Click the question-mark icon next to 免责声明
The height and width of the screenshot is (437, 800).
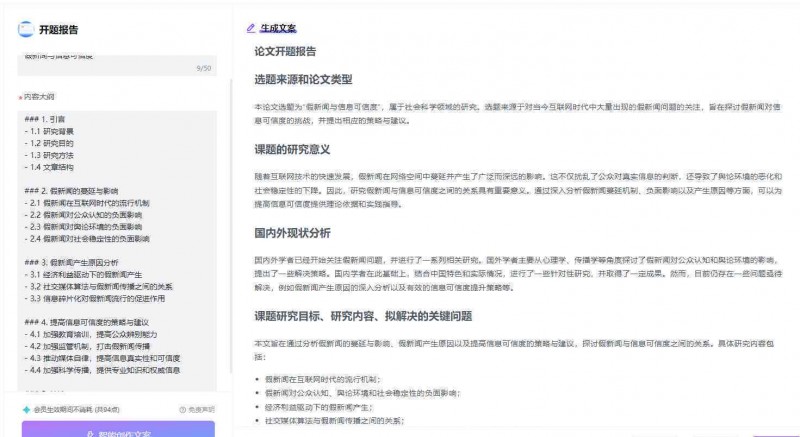pyautogui.click(x=182, y=409)
